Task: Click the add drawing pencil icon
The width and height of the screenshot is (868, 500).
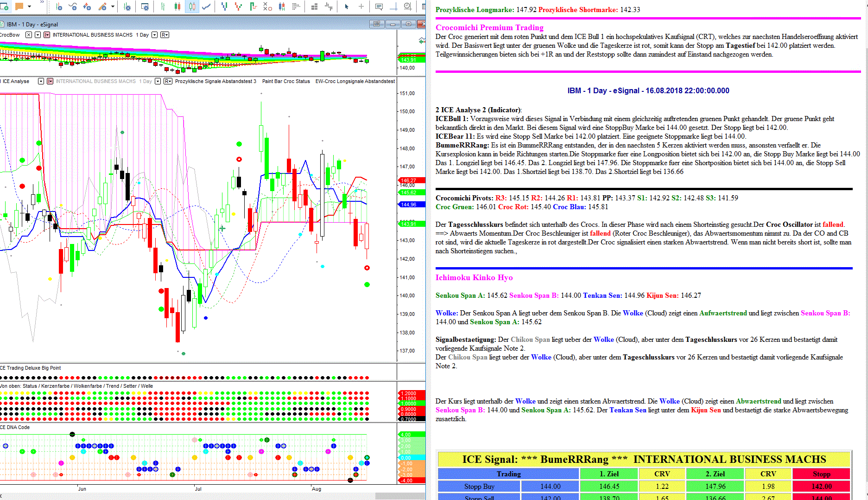Action: (x=103, y=6)
